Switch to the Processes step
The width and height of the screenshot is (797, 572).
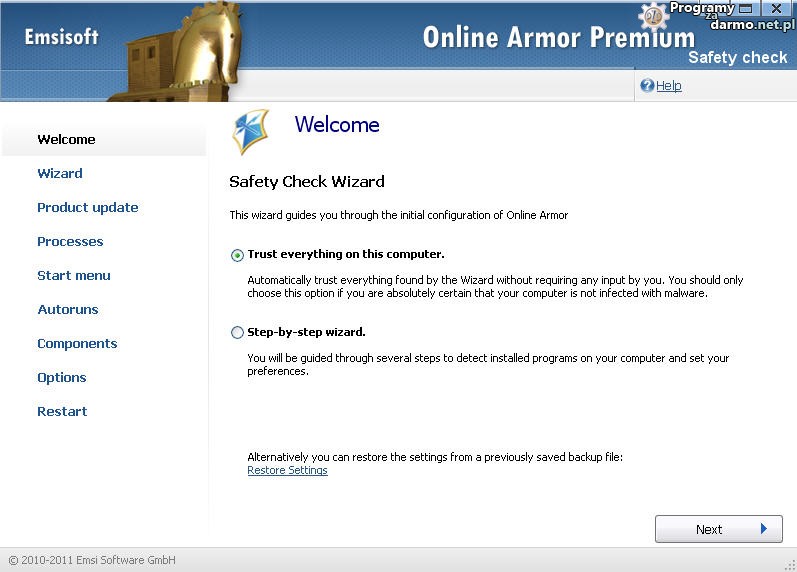click(70, 242)
